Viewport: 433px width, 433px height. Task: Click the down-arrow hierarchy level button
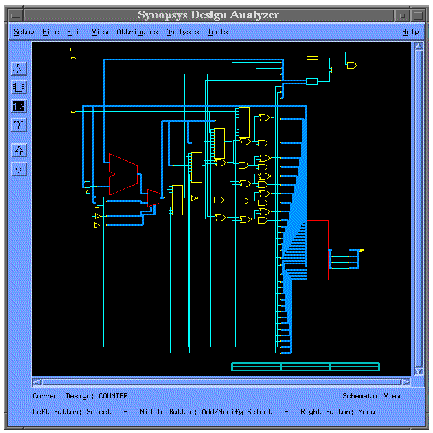(19, 169)
